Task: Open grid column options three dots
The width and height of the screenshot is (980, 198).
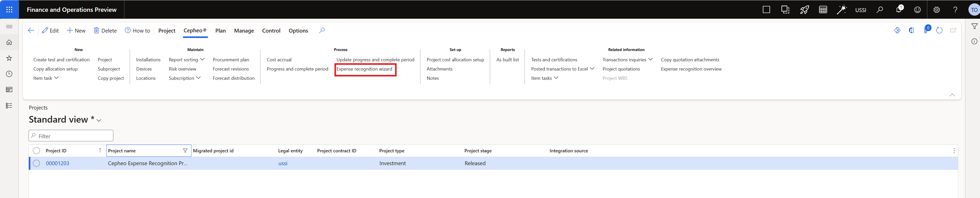Action: pyautogui.click(x=954, y=151)
